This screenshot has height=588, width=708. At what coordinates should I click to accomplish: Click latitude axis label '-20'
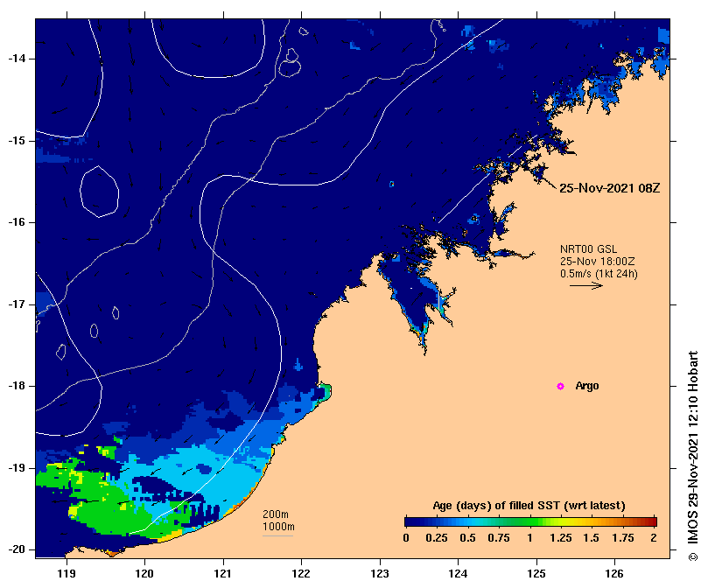(18, 549)
